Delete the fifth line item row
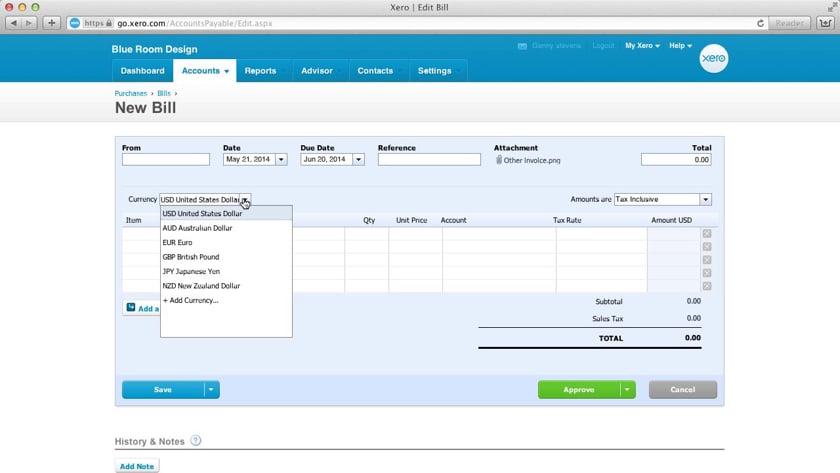This screenshot has height=473, width=840. (x=707, y=286)
